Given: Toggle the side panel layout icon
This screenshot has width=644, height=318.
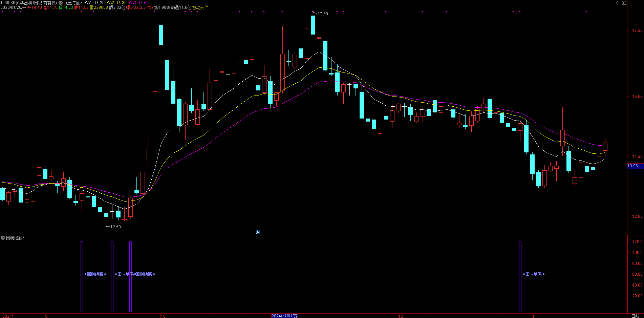Looking at the screenshot, I should coord(624,3).
